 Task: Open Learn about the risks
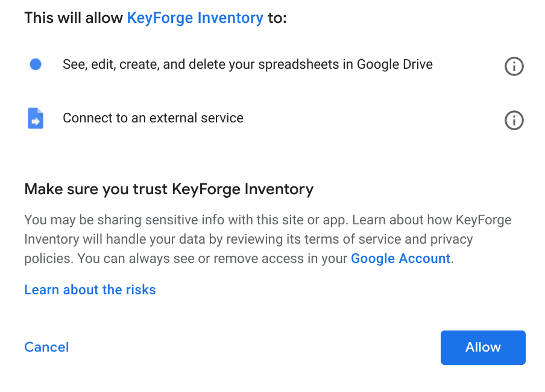[90, 290]
